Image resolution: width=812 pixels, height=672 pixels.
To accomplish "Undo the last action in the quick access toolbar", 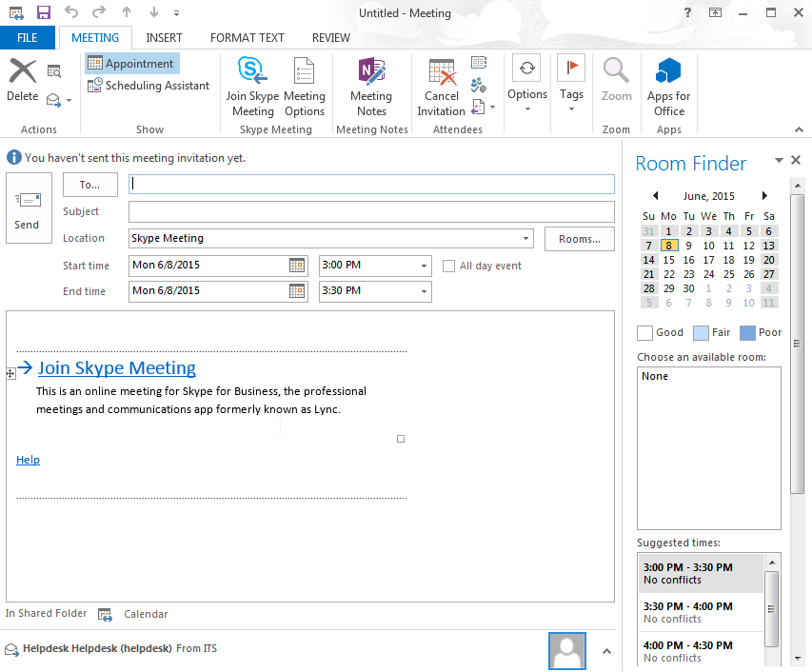I will click(x=71, y=12).
